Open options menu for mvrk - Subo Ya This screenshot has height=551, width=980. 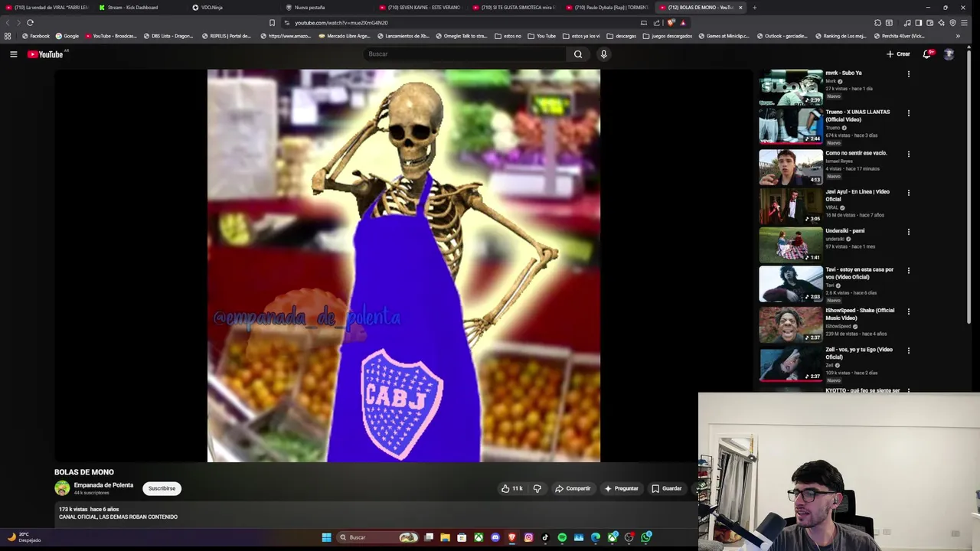point(909,74)
